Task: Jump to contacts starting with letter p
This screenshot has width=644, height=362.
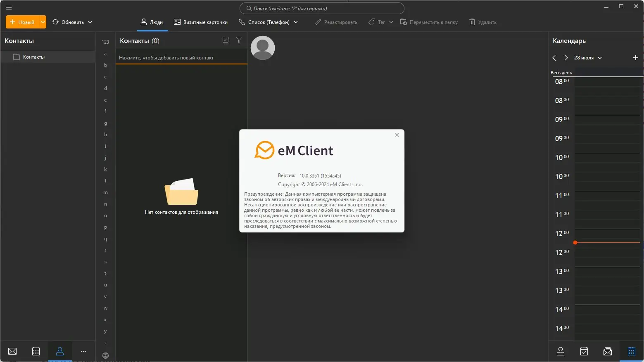Action: point(105,227)
